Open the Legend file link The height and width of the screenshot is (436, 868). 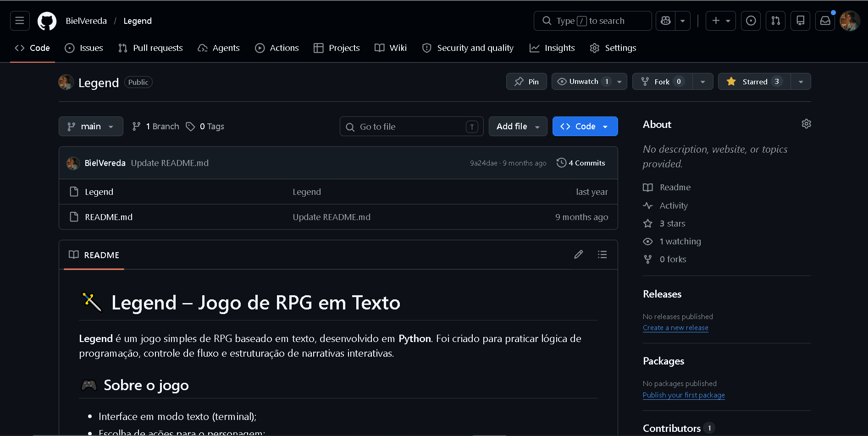[99, 192]
